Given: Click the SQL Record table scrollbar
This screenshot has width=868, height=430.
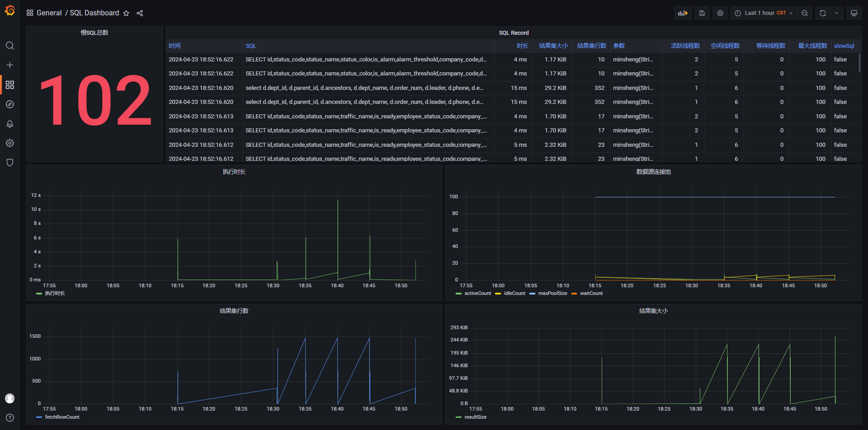Looking at the screenshot, I should [x=859, y=63].
